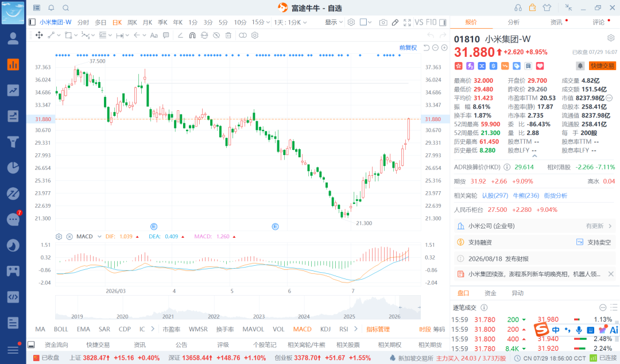Open the chart layout square dropdown

[x=366, y=22]
